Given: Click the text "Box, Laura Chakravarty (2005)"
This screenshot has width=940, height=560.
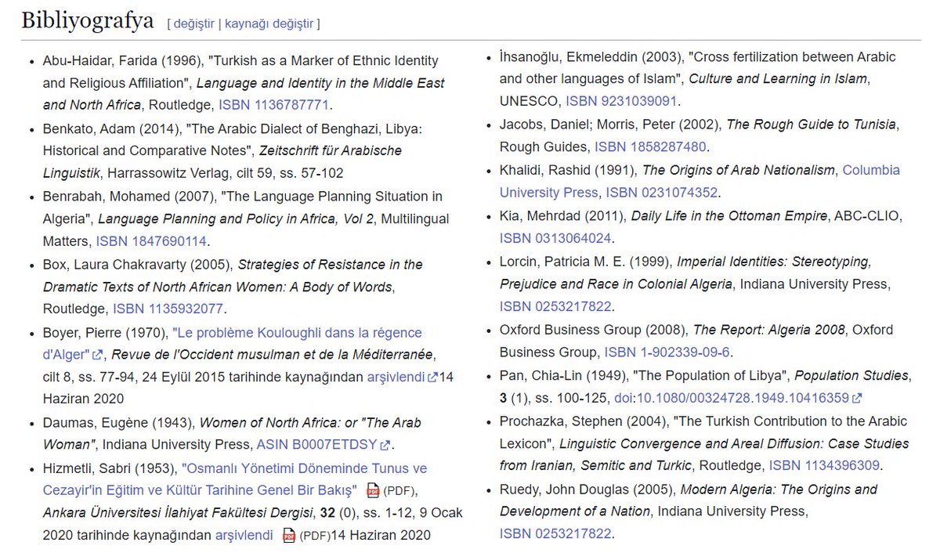Looking at the screenshot, I should [137, 264].
